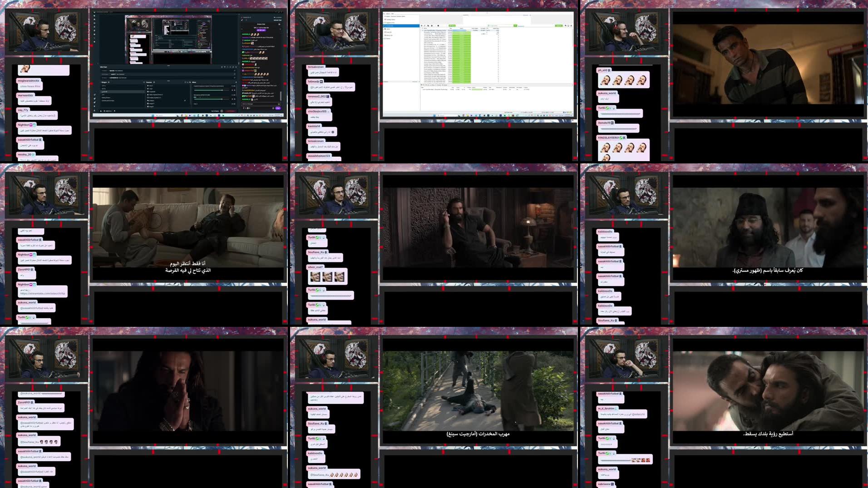Select the Camera and Overlays scene
This screenshot has width=868, height=488.
tap(108, 101)
